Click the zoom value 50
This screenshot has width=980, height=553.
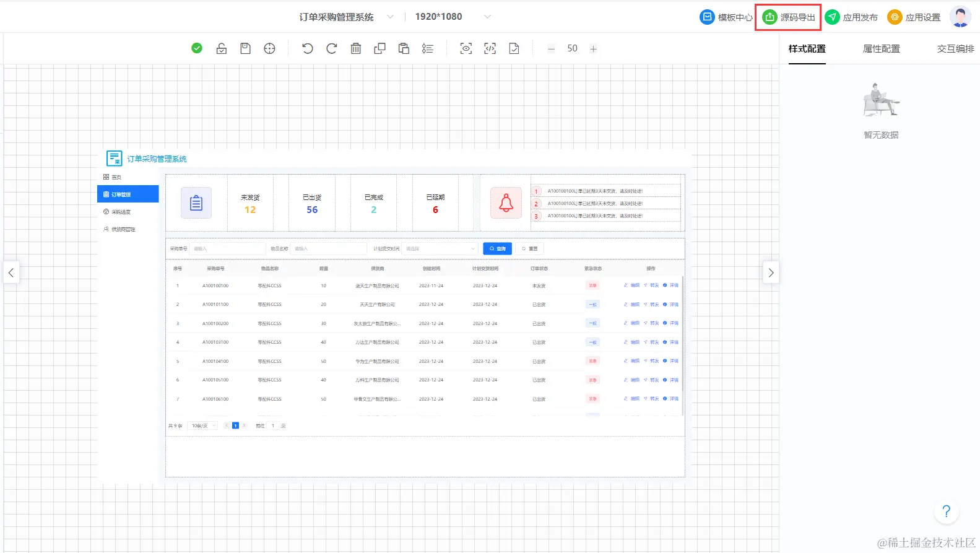(572, 48)
